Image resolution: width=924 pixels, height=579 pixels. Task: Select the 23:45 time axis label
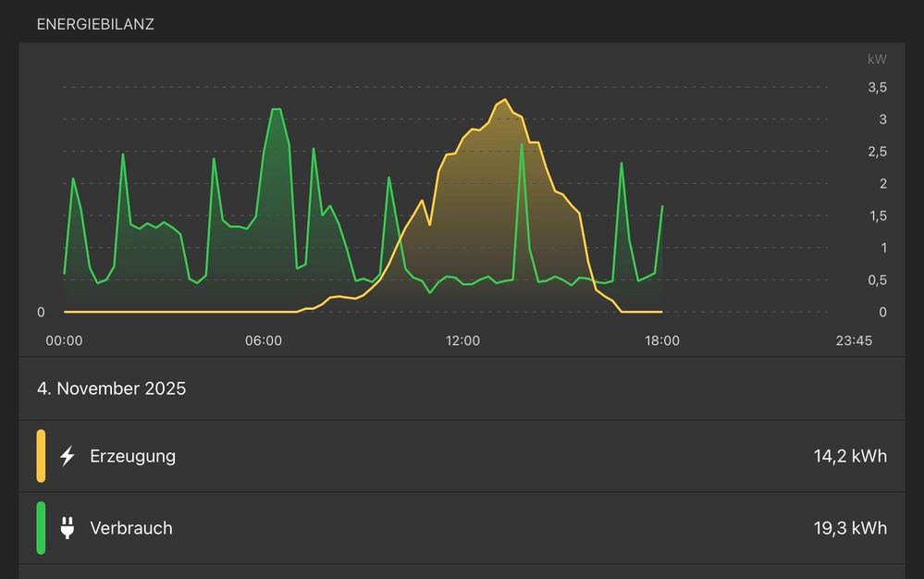point(853,340)
